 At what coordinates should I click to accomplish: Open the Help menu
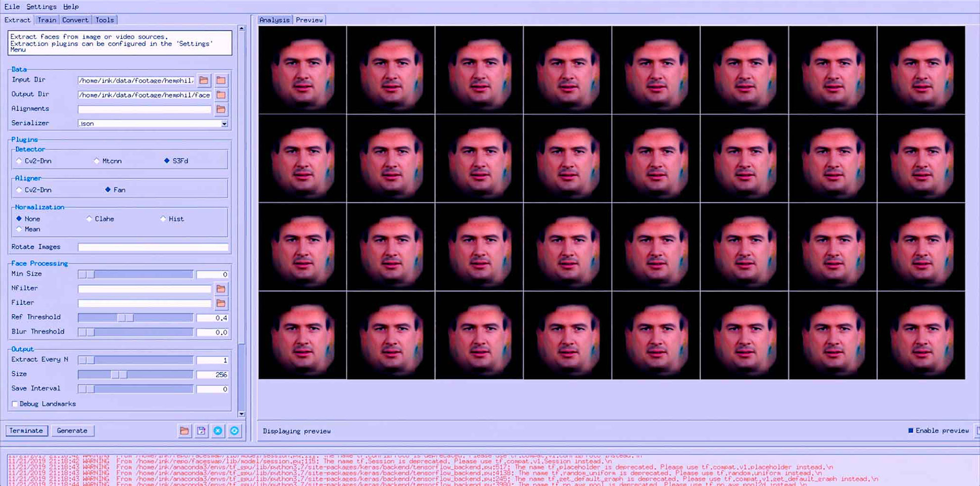tap(71, 6)
